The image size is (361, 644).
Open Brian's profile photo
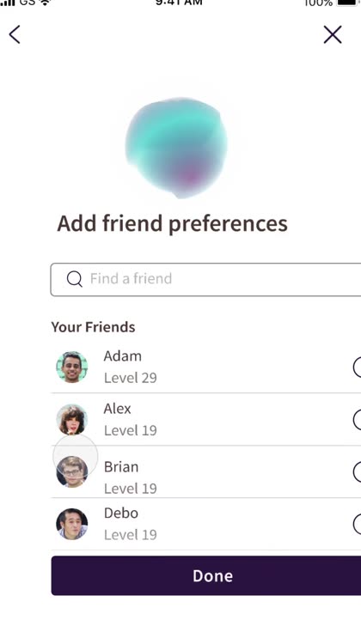point(72,472)
